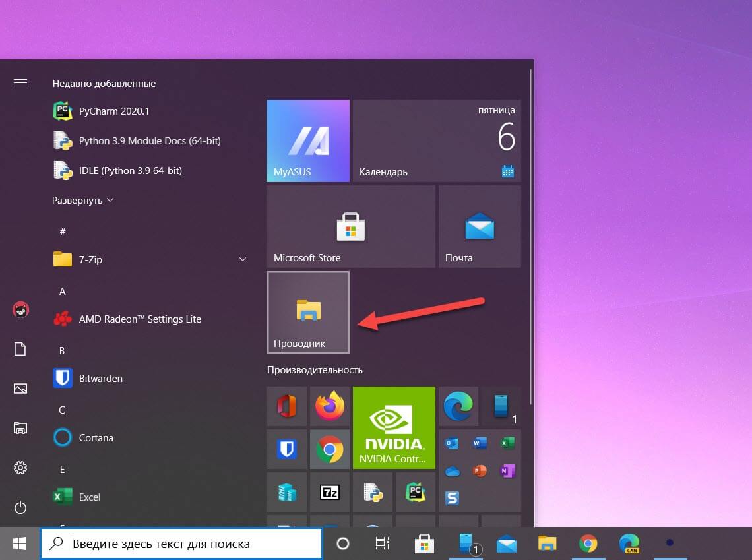The image size is (752, 560).
Task: Focus the taskbar search box
Action: coord(181,544)
